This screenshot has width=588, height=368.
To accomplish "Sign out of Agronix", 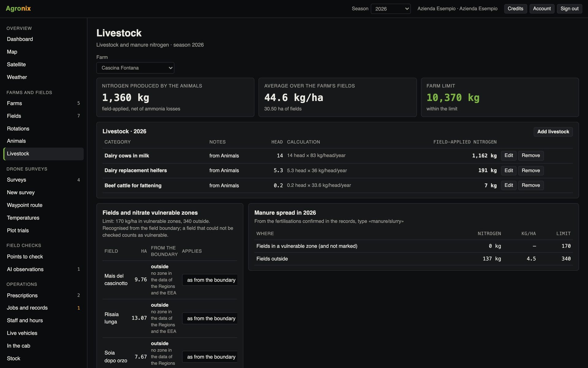I will [569, 9].
